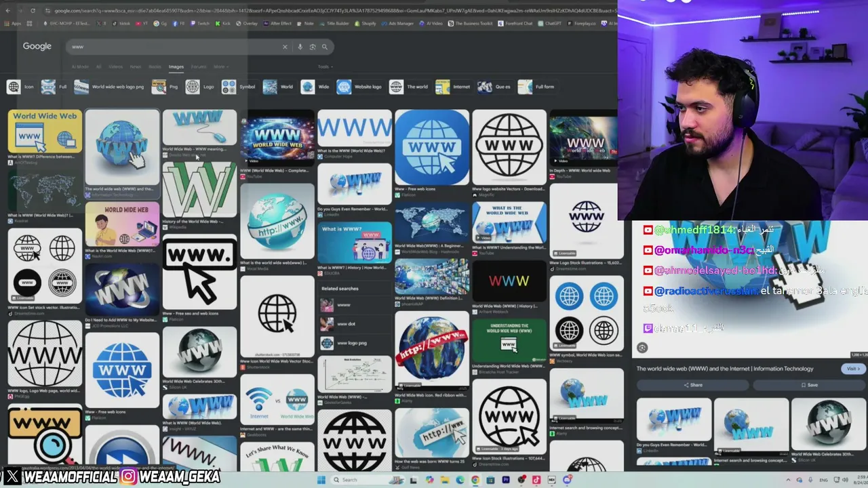The image size is (868, 488).
Task: Share the previewed image
Action: click(693, 385)
